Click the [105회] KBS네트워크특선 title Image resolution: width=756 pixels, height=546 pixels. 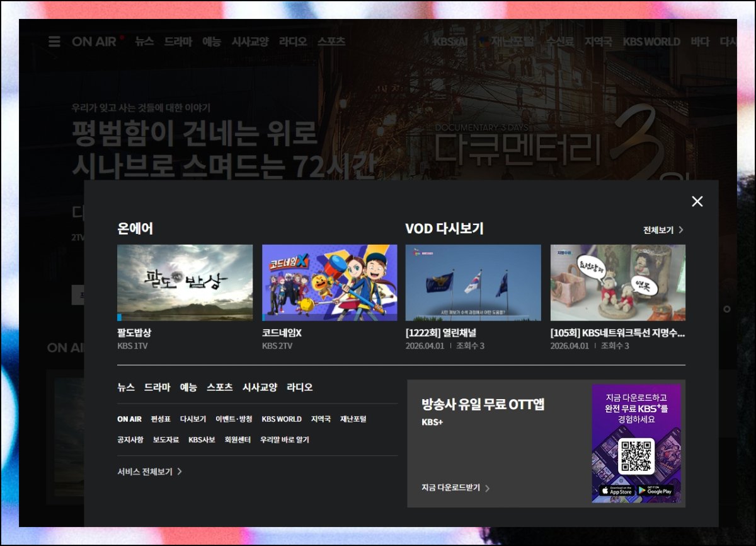tap(618, 333)
